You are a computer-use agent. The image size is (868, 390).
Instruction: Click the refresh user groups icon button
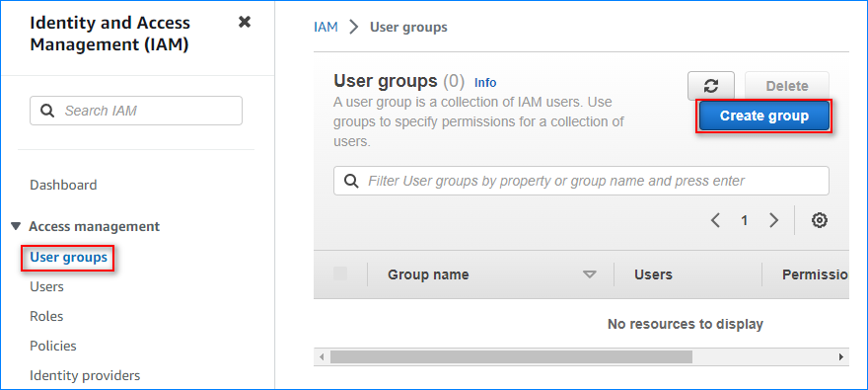coord(711,86)
